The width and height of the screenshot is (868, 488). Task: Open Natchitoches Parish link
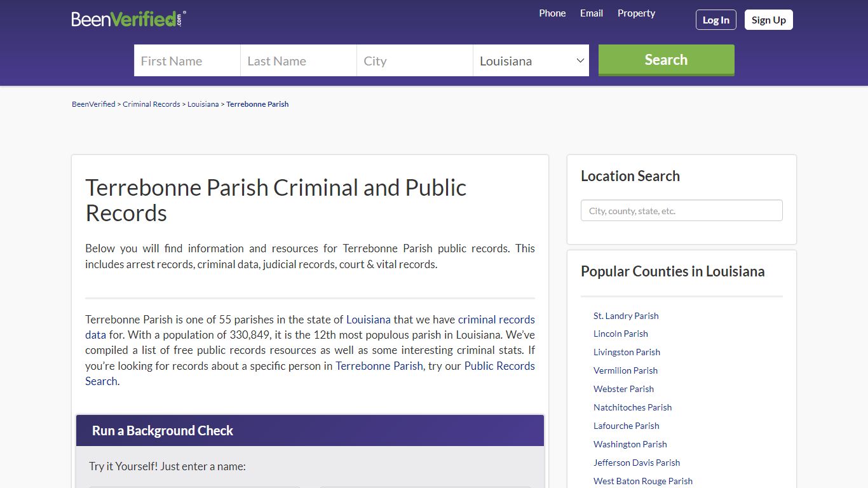pos(632,407)
